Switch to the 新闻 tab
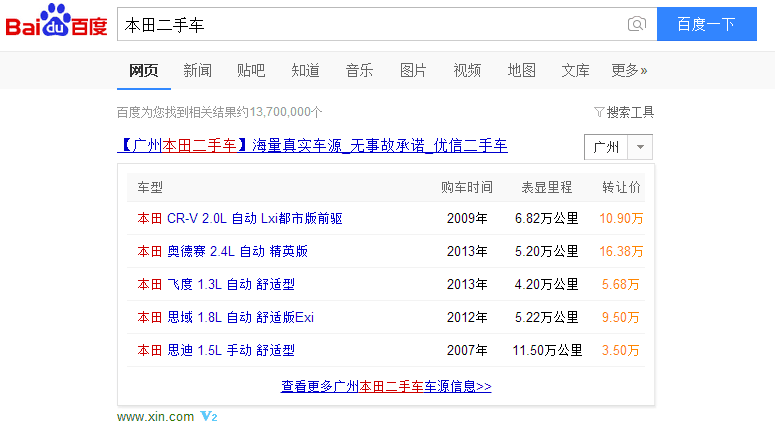Viewport: 775px width, 434px height. tap(197, 70)
